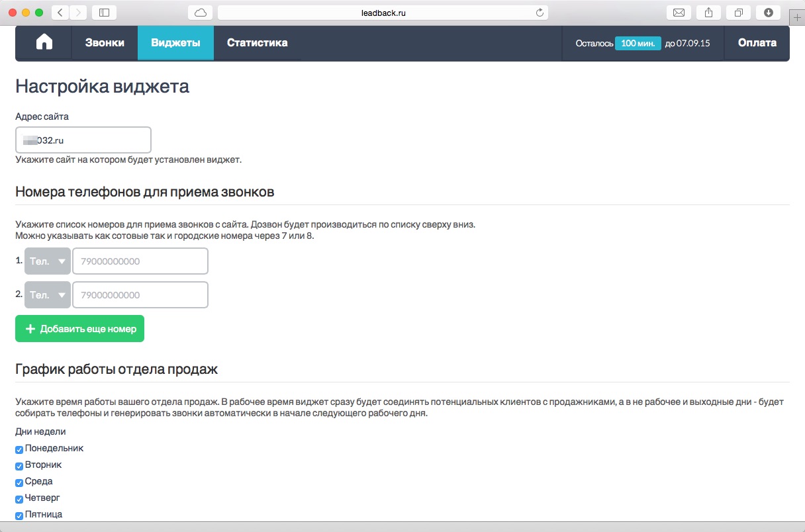Expand the second Тел. type dropdown
The height and width of the screenshot is (532, 805).
(48, 295)
